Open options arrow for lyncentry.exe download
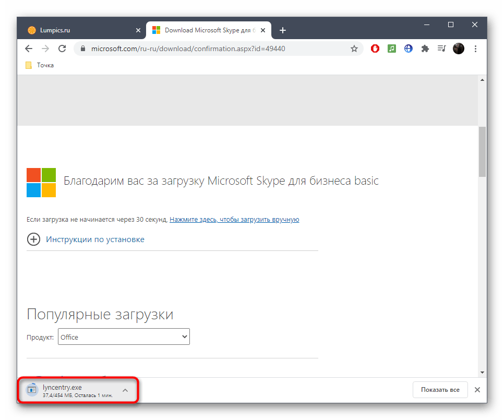504x420 pixels. pos(125,390)
